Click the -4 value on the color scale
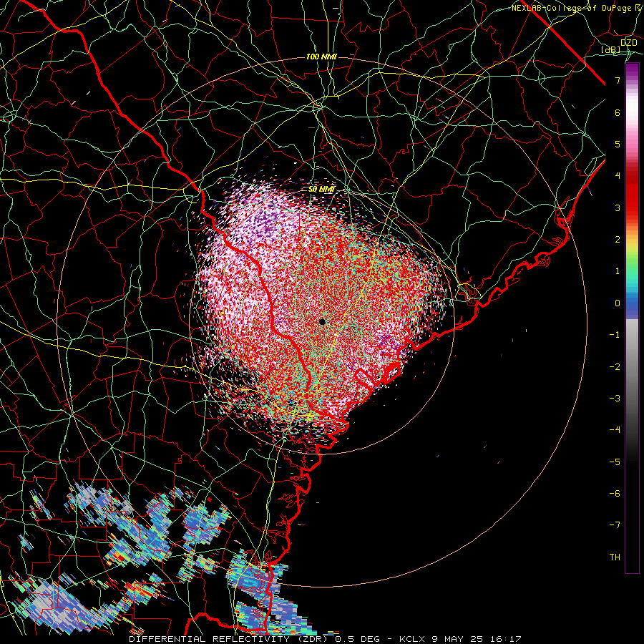Viewport: 644px width, 644px height. [x=615, y=430]
